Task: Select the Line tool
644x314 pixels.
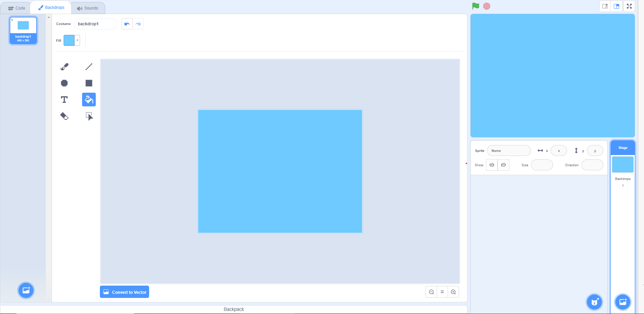Action: pos(89,66)
